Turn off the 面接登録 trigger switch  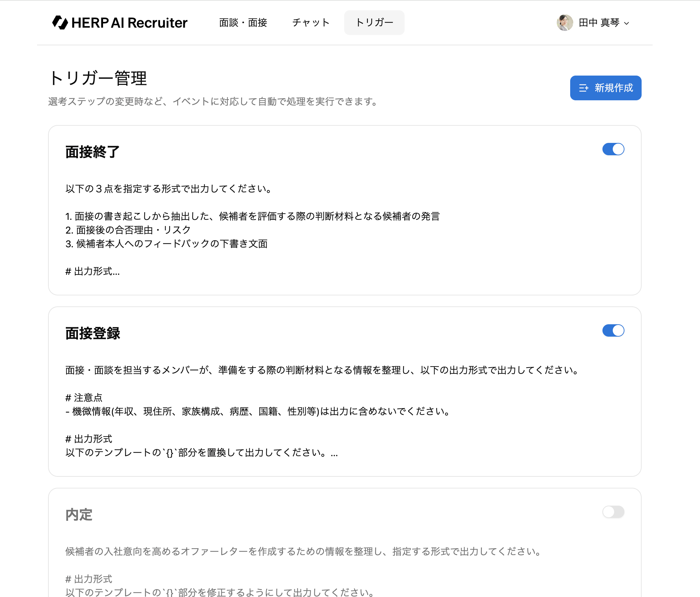[x=613, y=330]
